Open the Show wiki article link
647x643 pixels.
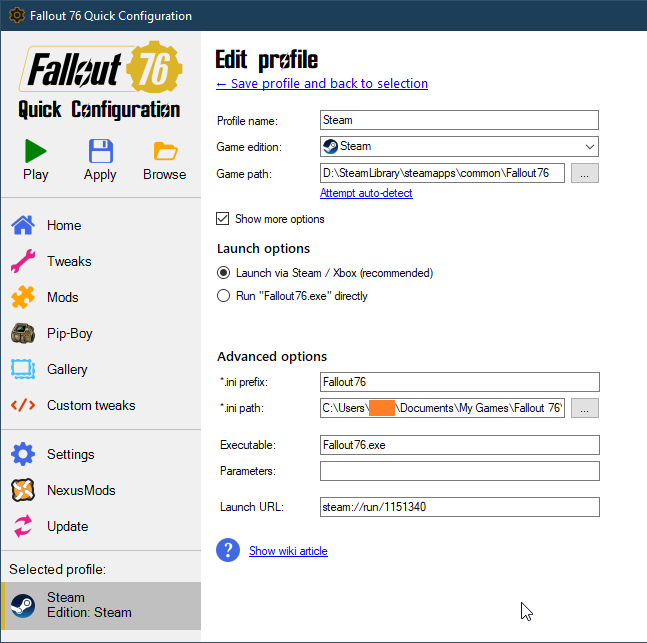[x=288, y=551]
